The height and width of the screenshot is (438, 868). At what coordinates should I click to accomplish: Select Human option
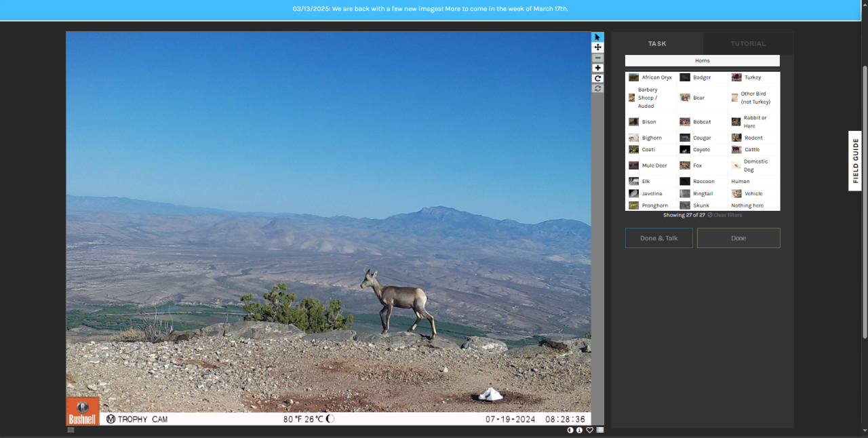tap(754, 182)
